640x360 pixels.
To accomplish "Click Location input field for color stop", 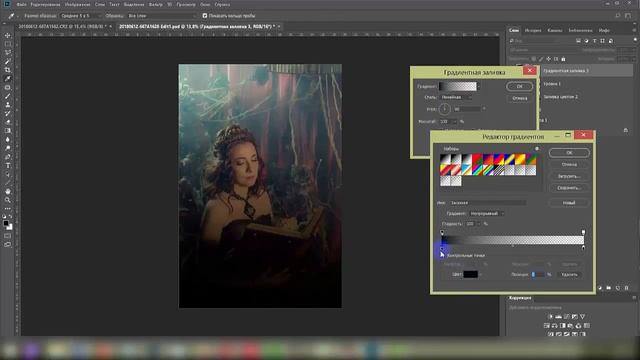I will 538,275.
